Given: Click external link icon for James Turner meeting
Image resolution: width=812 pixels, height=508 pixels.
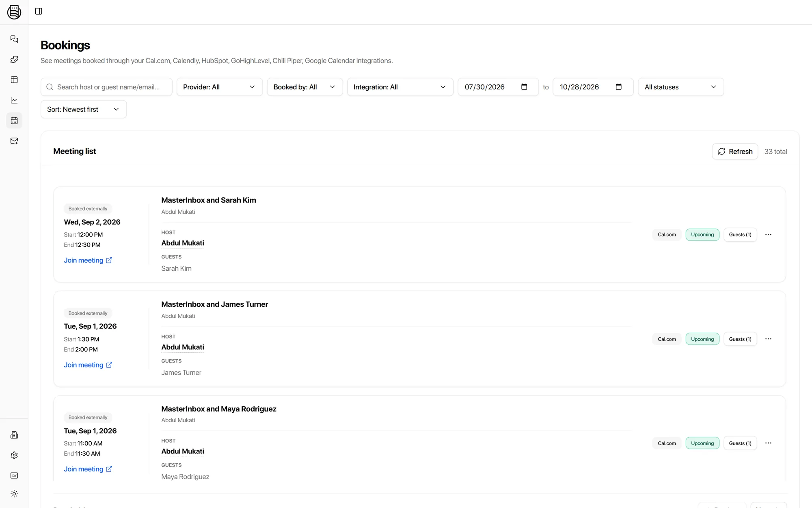Looking at the screenshot, I should (x=109, y=365).
